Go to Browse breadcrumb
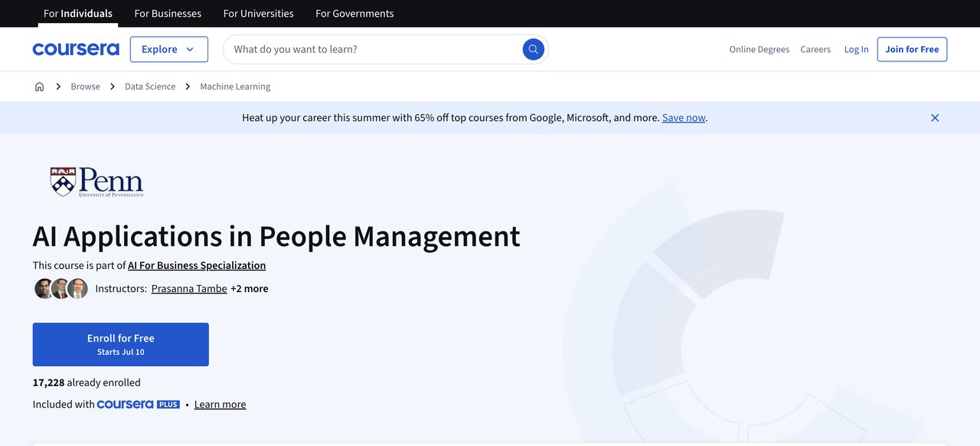The width and height of the screenshot is (980, 446). (x=86, y=87)
